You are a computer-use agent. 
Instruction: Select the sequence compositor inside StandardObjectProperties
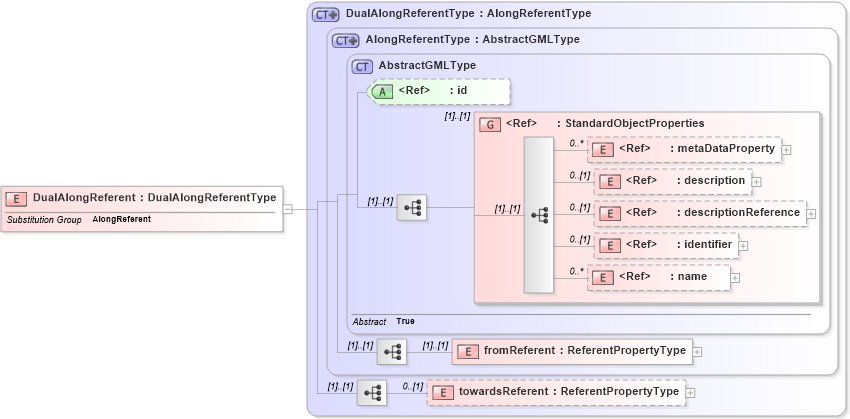539,215
